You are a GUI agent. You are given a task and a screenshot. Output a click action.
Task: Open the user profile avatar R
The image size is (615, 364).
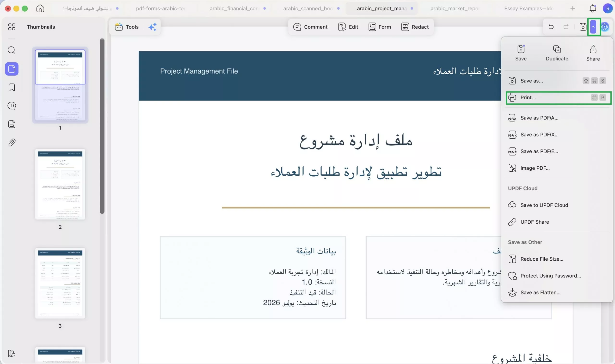tap(608, 9)
